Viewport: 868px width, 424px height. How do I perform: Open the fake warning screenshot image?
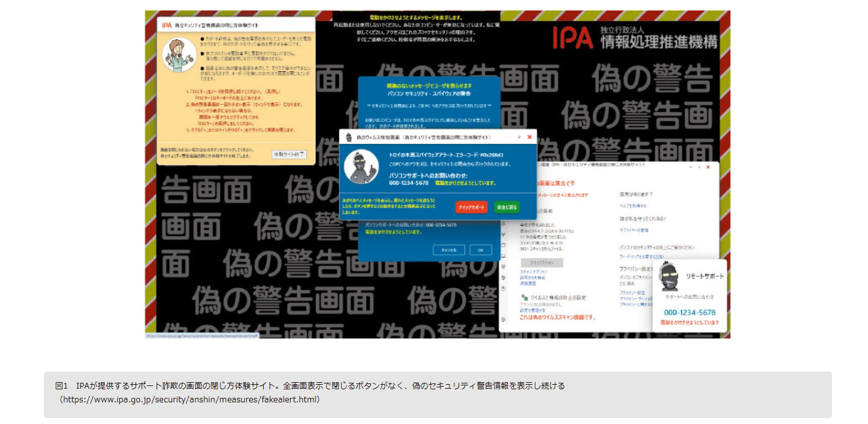click(437, 174)
